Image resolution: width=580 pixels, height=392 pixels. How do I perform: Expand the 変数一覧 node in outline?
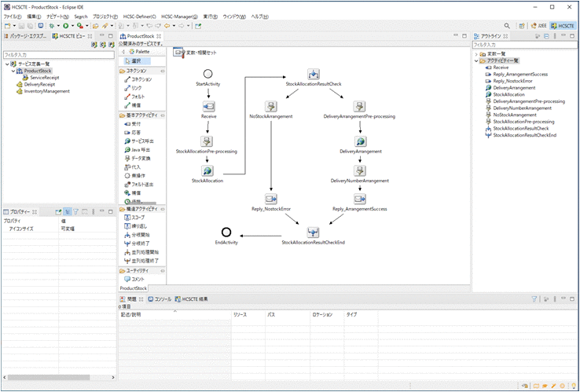click(476, 54)
